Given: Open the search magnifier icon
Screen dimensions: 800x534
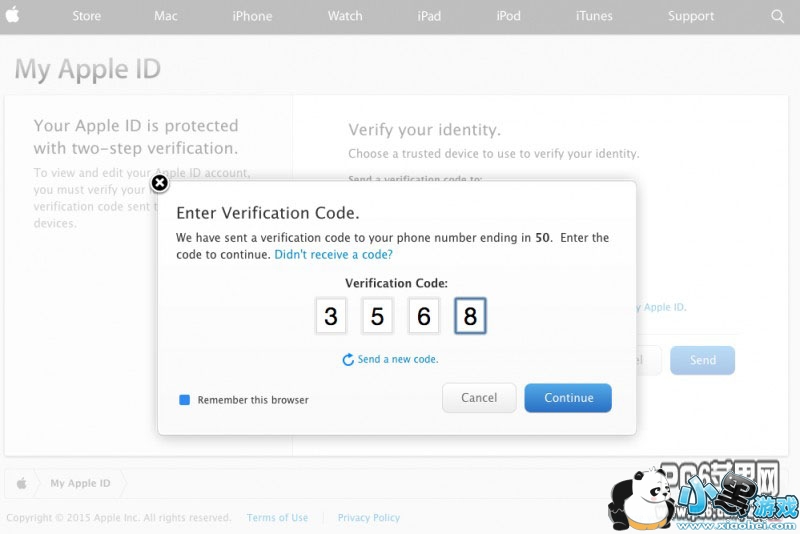Looking at the screenshot, I should pyautogui.click(x=777, y=16).
